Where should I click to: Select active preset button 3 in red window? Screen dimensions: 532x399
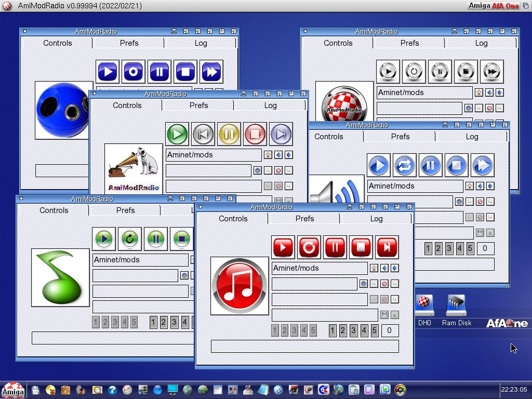coord(353,330)
